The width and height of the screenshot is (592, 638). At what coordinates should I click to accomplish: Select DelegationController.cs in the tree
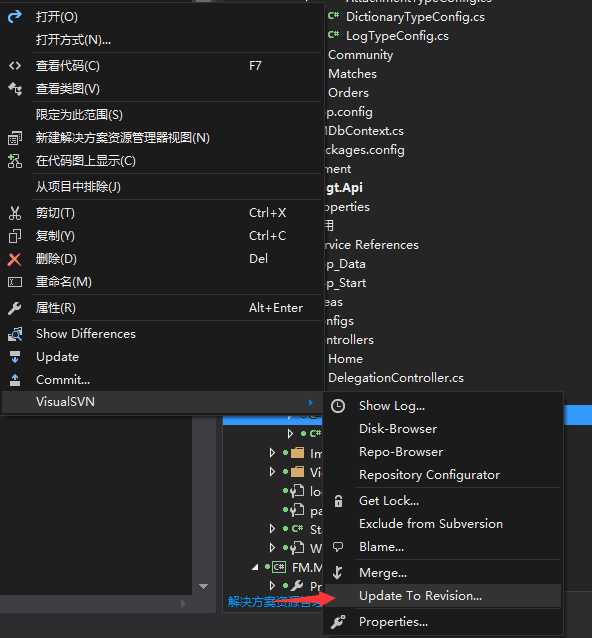(395, 378)
